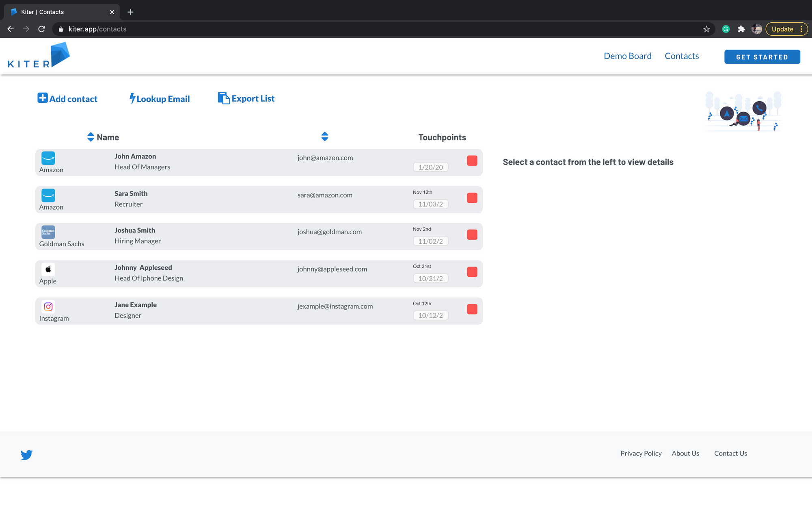Open the Twitter bird icon in footer

click(27, 454)
